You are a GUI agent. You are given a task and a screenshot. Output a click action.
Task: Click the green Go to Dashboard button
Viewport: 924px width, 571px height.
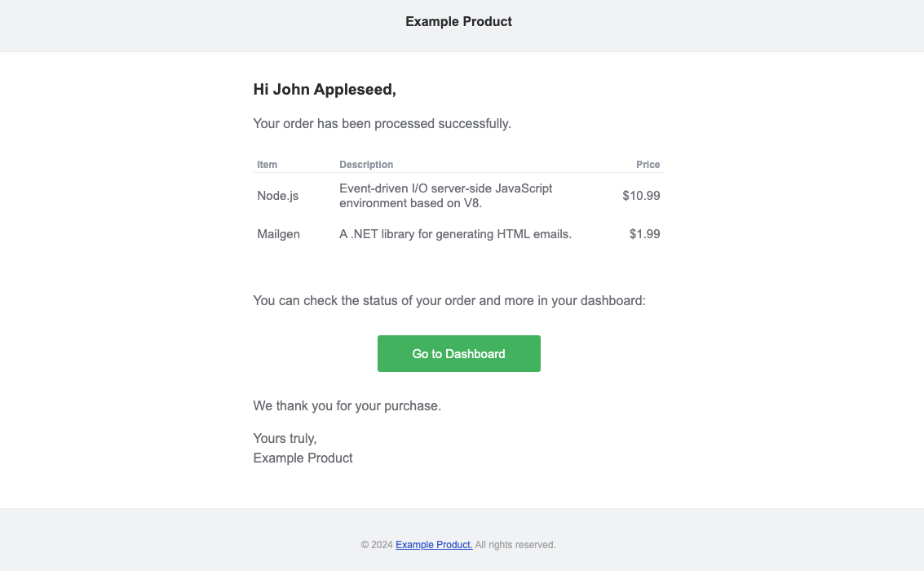click(x=458, y=354)
